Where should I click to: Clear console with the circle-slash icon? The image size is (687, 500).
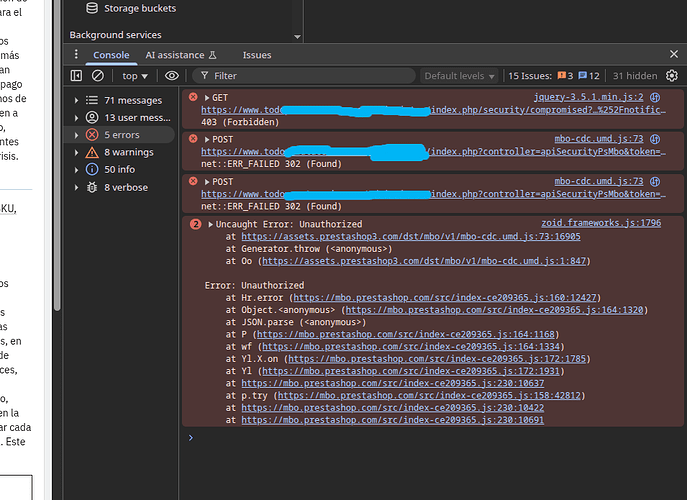tap(98, 76)
